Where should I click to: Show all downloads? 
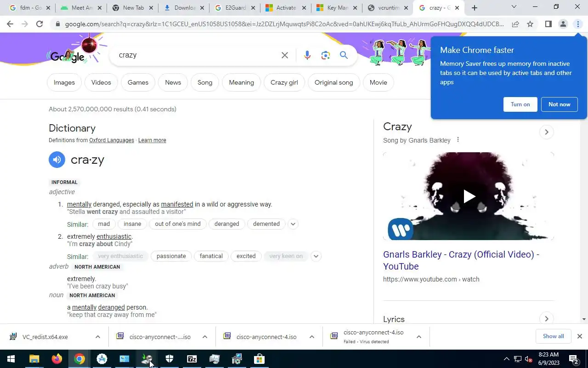pos(553,336)
